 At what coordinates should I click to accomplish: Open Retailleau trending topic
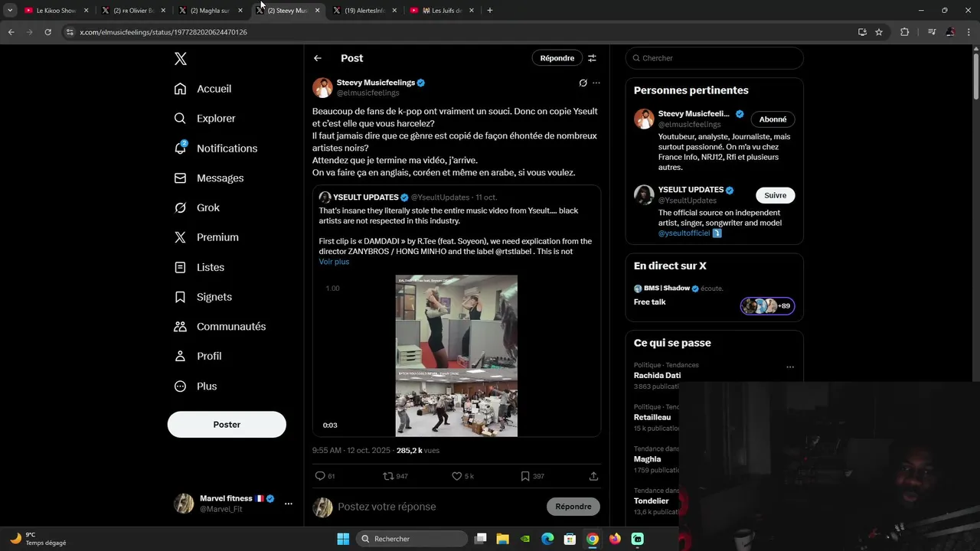(x=652, y=418)
